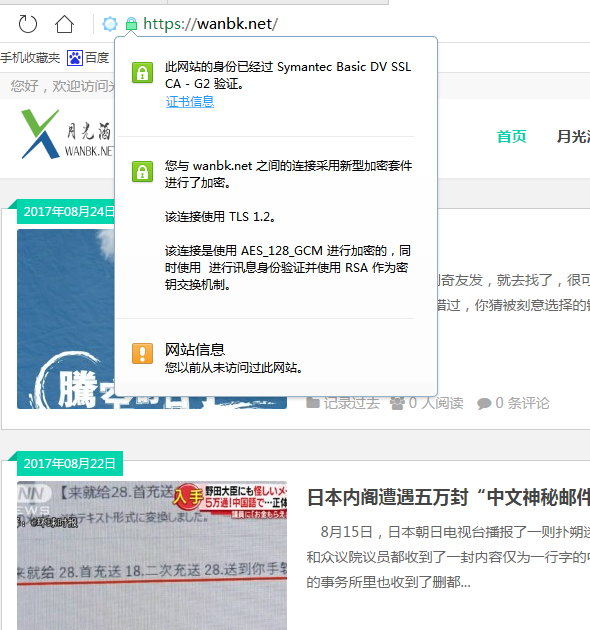The width and height of the screenshot is (590, 630).
Task: Click the WANBK.NET site logo
Action: click(67, 135)
